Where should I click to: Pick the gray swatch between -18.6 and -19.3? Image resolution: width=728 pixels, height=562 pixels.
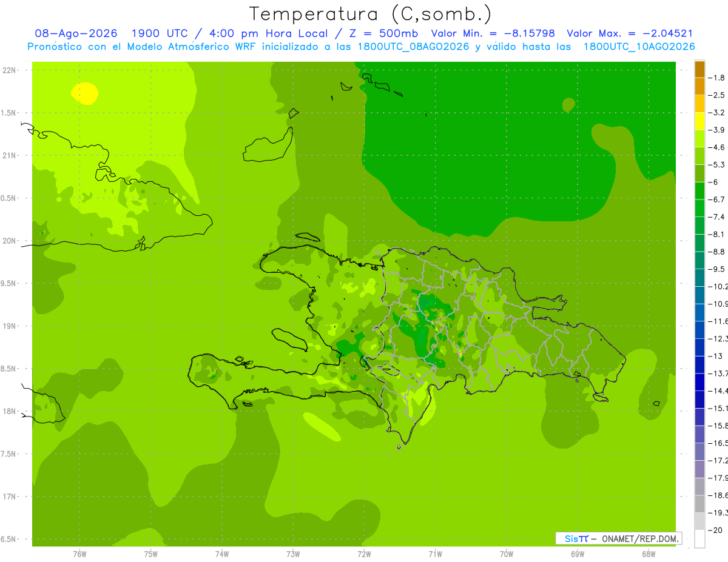(700, 504)
